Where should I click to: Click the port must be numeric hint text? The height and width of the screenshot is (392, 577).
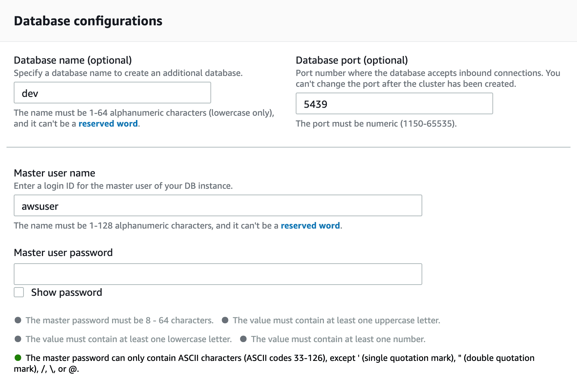(x=376, y=124)
